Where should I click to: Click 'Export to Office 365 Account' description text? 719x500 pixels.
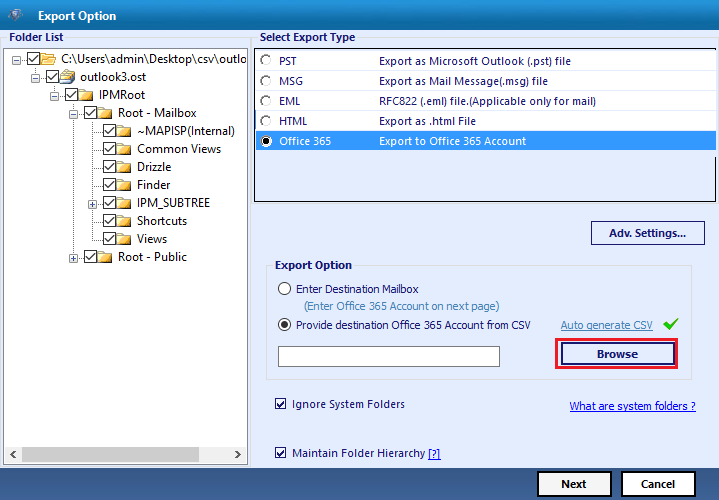pos(453,141)
